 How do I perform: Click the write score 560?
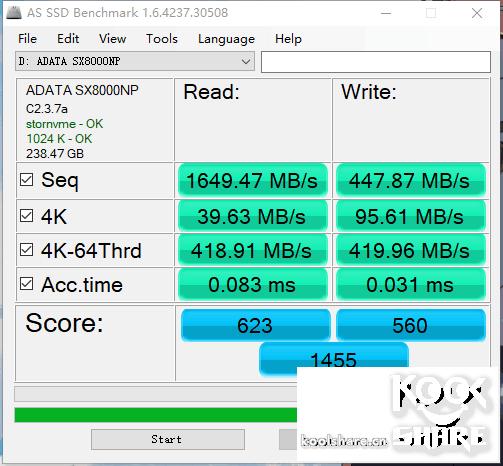coord(410,325)
